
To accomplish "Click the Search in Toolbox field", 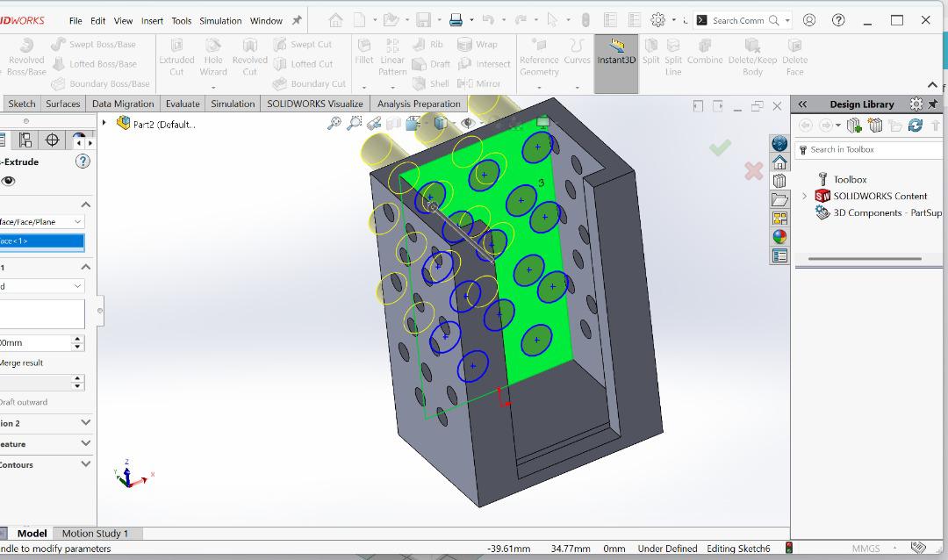I will 871,149.
